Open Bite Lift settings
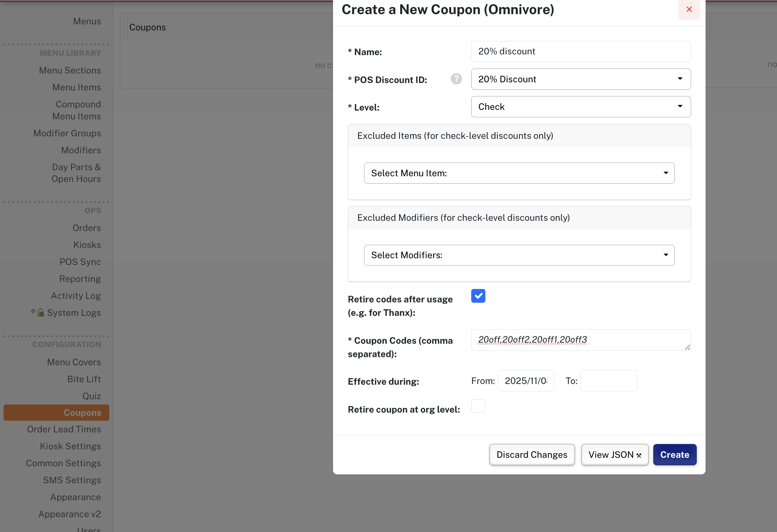The height and width of the screenshot is (532, 777). click(84, 379)
